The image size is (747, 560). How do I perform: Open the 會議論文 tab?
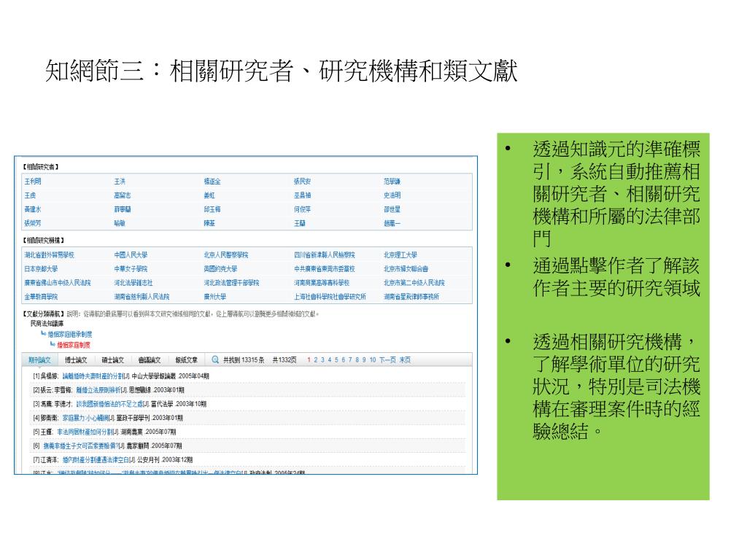coord(149,360)
